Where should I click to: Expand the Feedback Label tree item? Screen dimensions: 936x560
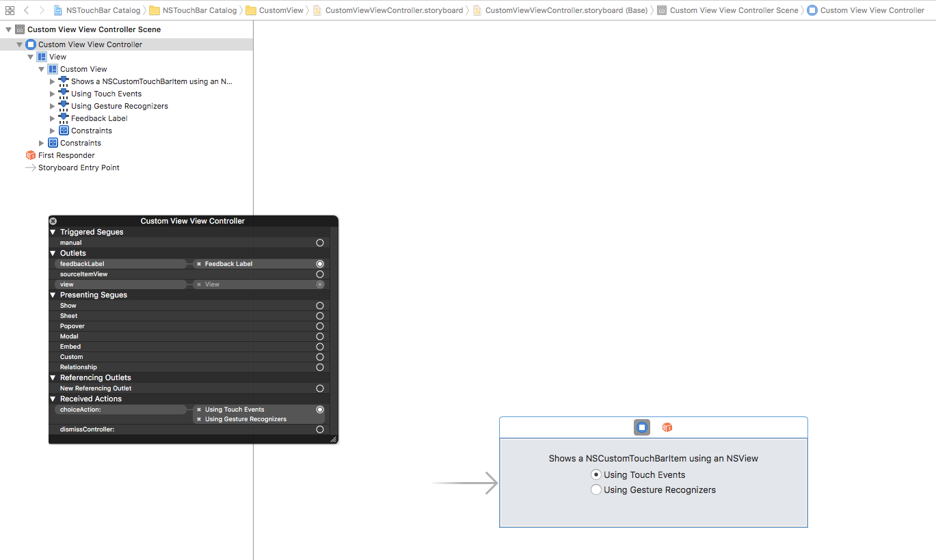[52, 118]
